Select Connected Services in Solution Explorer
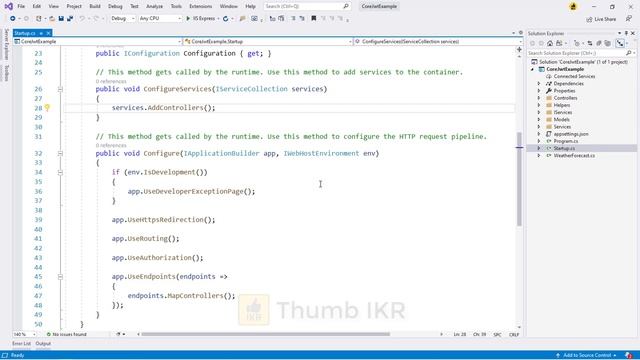 574,76
